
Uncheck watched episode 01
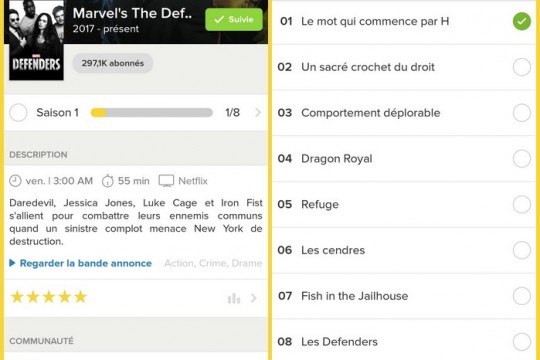click(x=522, y=21)
